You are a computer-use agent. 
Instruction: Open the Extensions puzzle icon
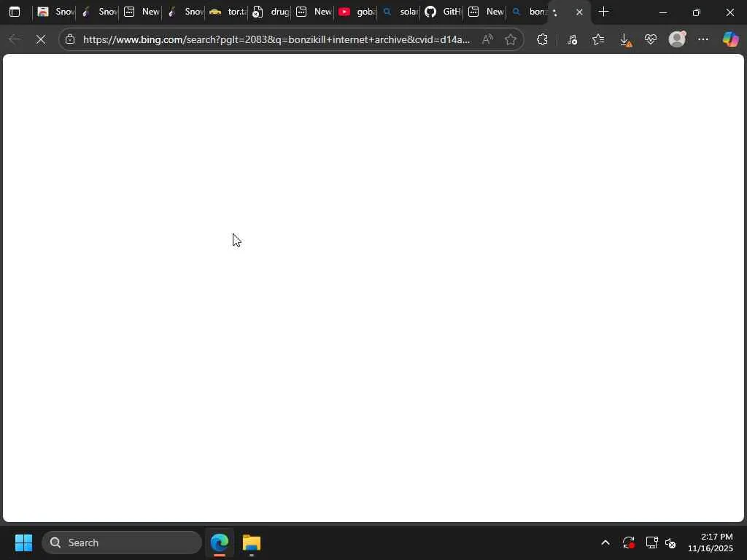(x=542, y=39)
